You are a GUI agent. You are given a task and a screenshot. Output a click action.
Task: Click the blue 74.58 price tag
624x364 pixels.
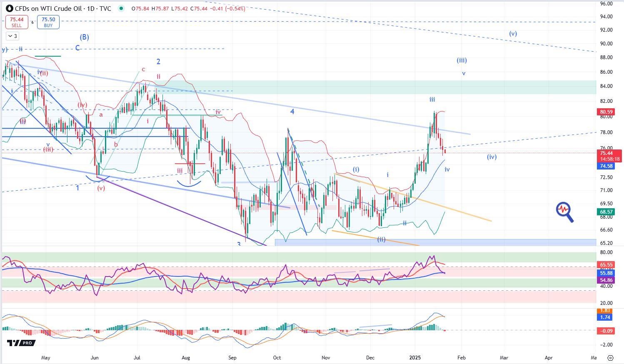tap(607, 166)
